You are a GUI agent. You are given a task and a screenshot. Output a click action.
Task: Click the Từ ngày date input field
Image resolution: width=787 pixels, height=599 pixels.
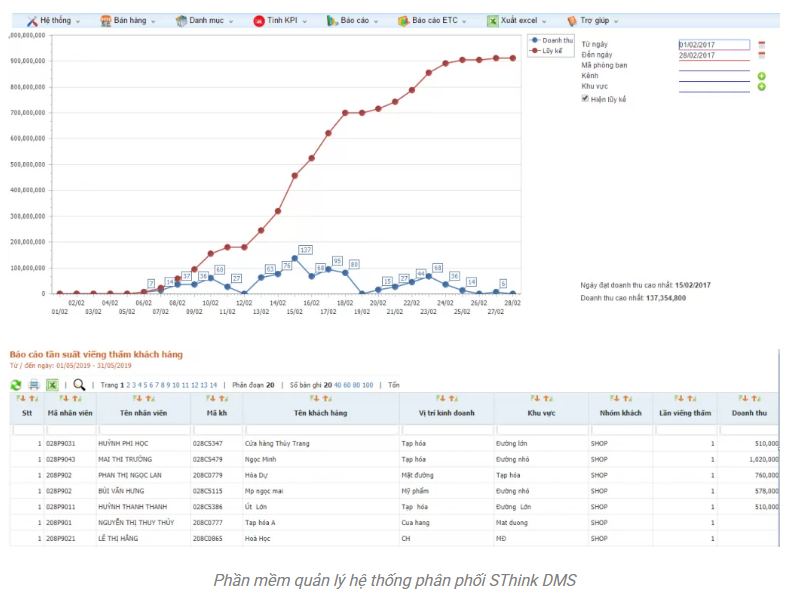tap(714, 45)
